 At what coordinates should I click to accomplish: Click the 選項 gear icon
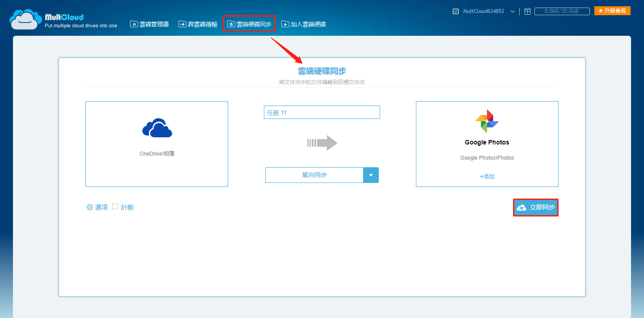(90, 207)
